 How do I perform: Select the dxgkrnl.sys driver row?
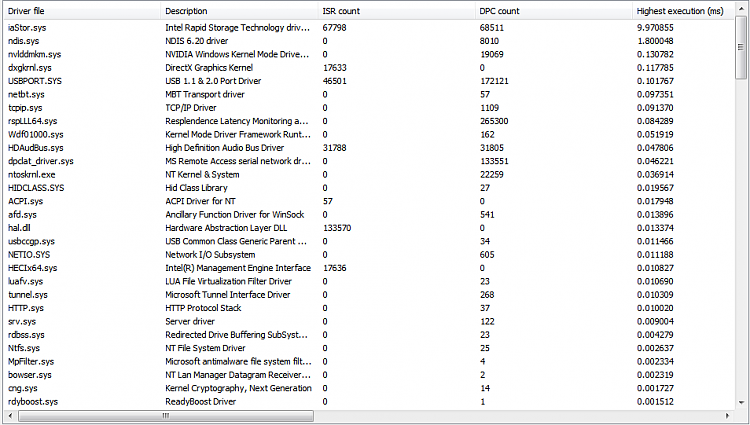click(x=369, y=68)
